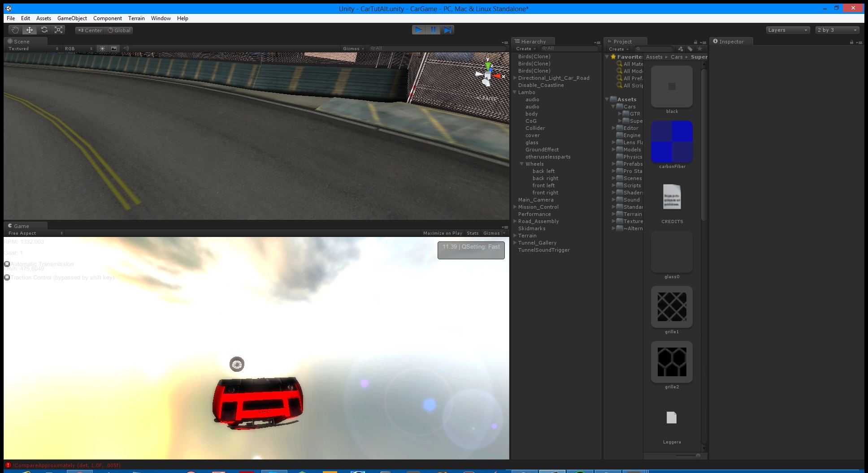Screen dimensions: 868x473
Task: Collapse the Lambo hierarchy item
Action: (514, 92)
